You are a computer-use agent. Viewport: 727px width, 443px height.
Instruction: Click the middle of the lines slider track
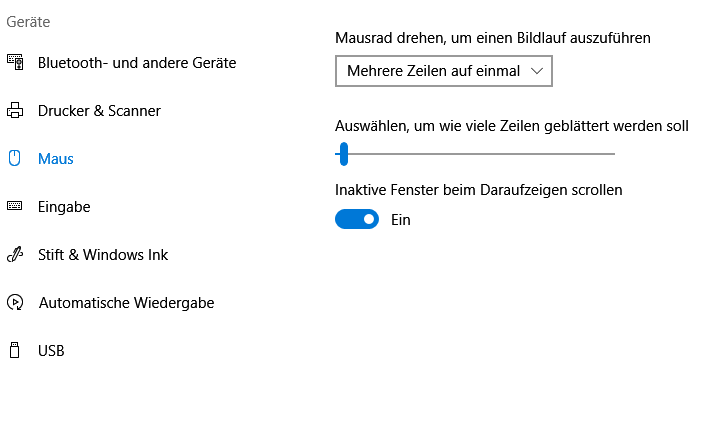pos(475,154)
